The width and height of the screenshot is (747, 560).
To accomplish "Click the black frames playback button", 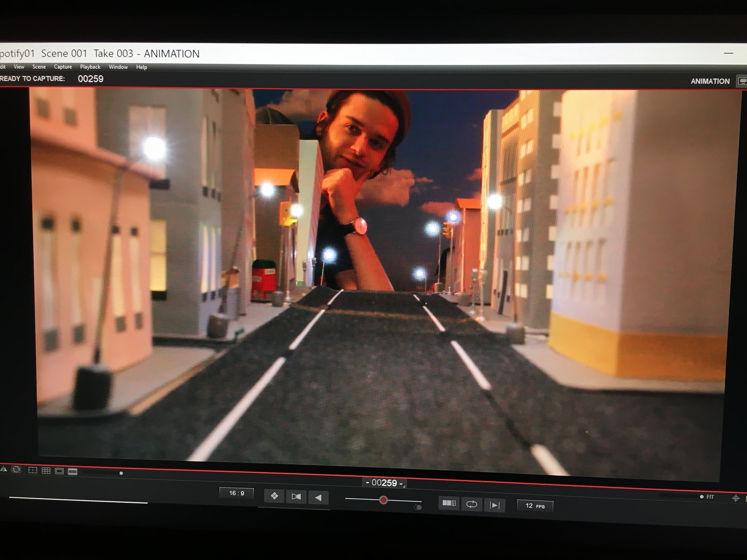I will [296, 497].
